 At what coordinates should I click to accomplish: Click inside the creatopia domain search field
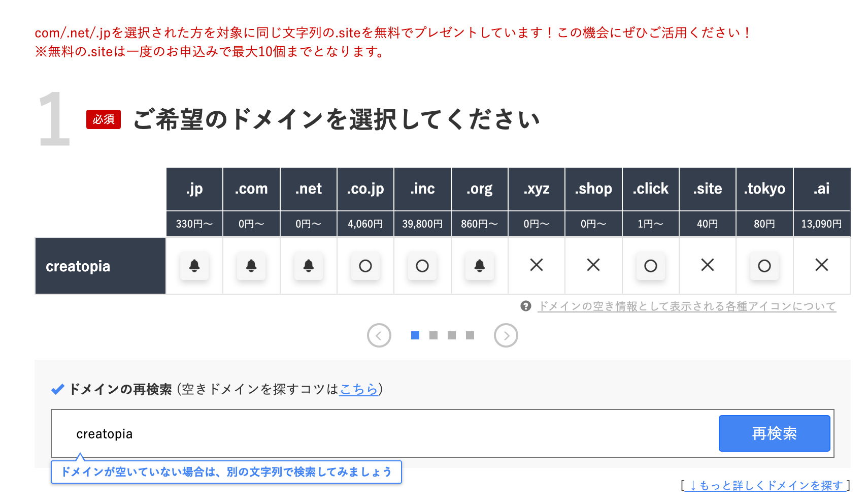(305, 433)
